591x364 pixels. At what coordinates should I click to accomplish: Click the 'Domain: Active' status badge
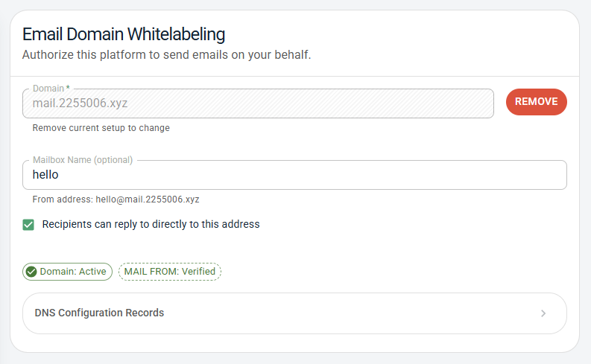(x=67, y=272)
